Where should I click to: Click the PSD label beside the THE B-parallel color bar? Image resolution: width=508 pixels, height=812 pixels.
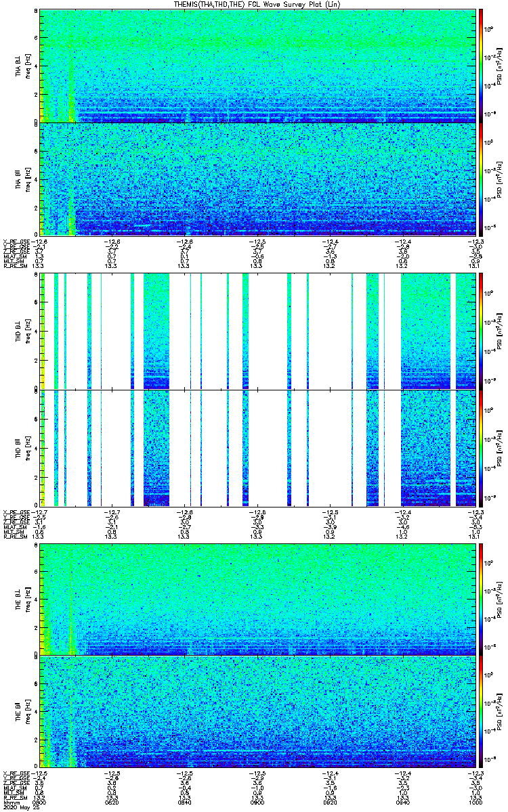click(x=501, y=711)
